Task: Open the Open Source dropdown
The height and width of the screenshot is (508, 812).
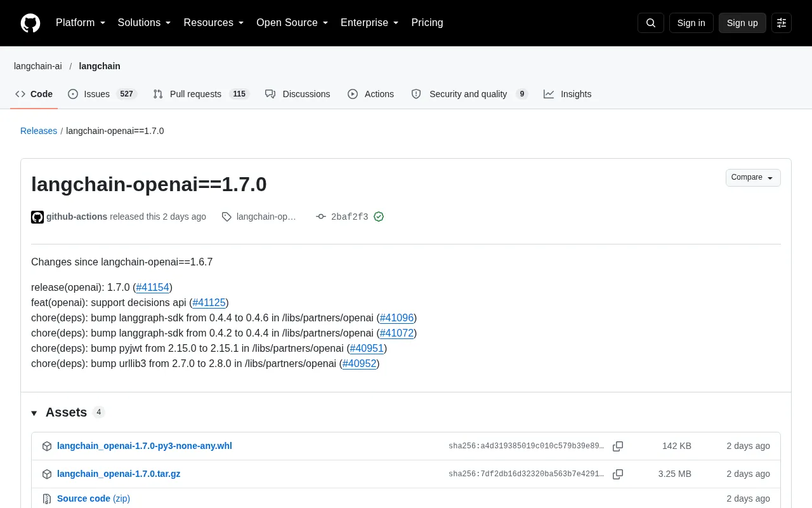Action: pyautogui.click(x=292, y=23)
